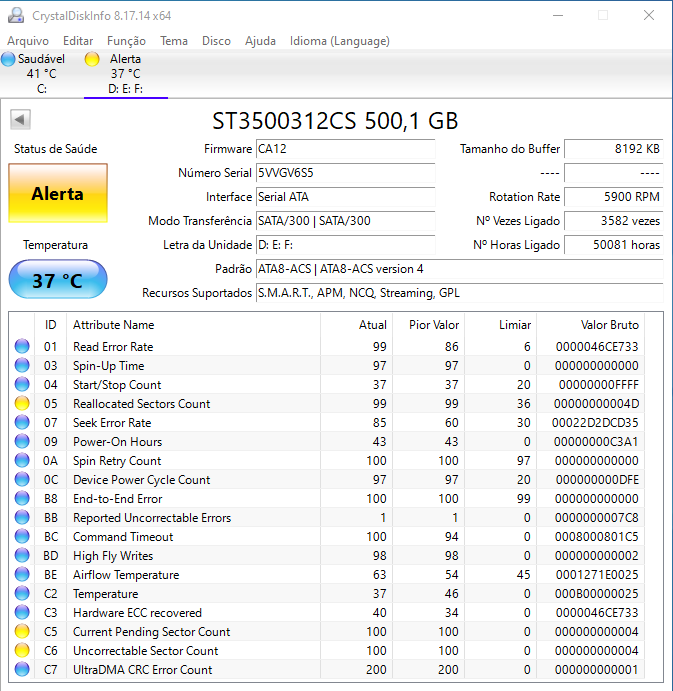Click the blue status orb for Start/Stop Count

point(22,384)
